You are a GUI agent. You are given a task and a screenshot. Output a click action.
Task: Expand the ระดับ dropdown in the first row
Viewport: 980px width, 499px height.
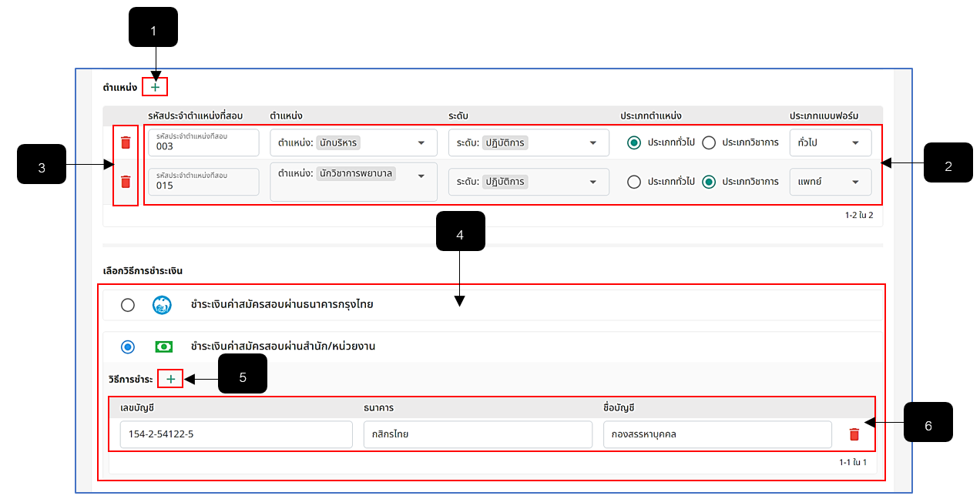(529, 142)
